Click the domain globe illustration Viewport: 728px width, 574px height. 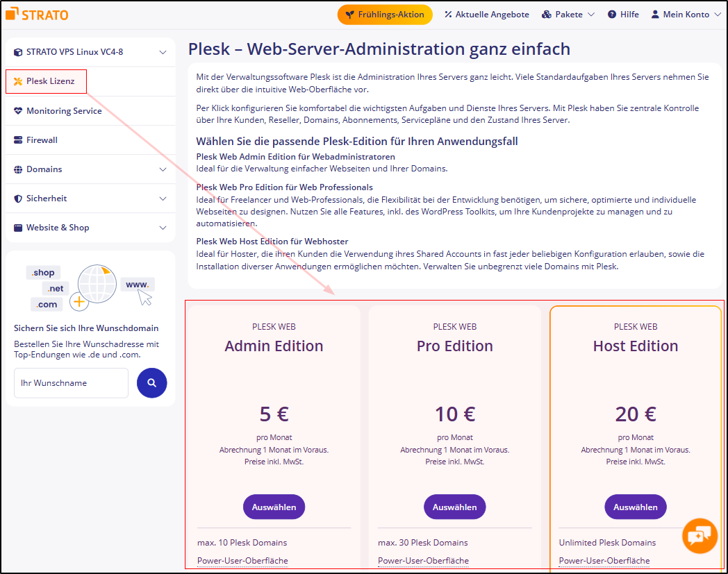[x=97, y=284]
